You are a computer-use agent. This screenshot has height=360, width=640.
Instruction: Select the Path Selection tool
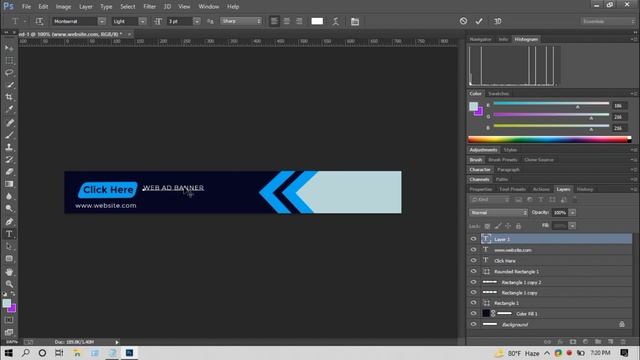tap(9, 247)
